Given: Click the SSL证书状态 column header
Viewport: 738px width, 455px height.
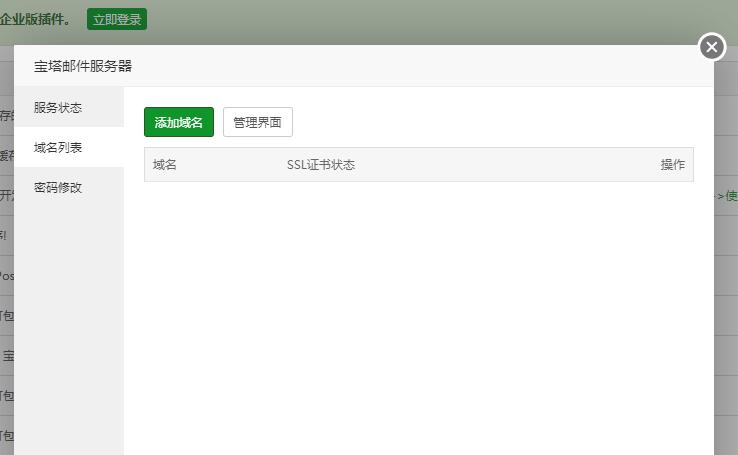Looking at the screenshot, I should point(321,165).
